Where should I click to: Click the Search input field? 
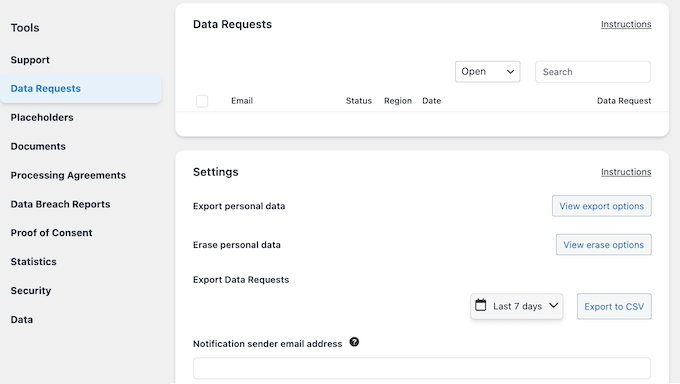point(592,72)
